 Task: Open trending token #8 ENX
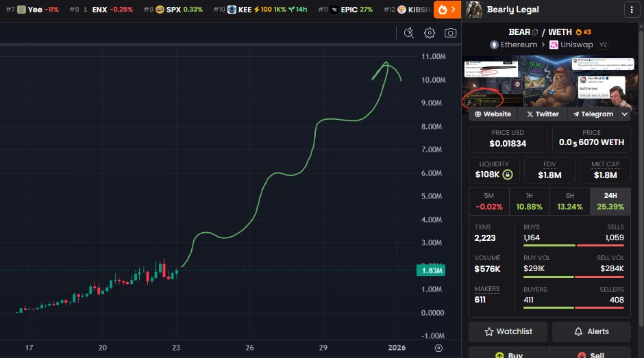tap(101, 10)
